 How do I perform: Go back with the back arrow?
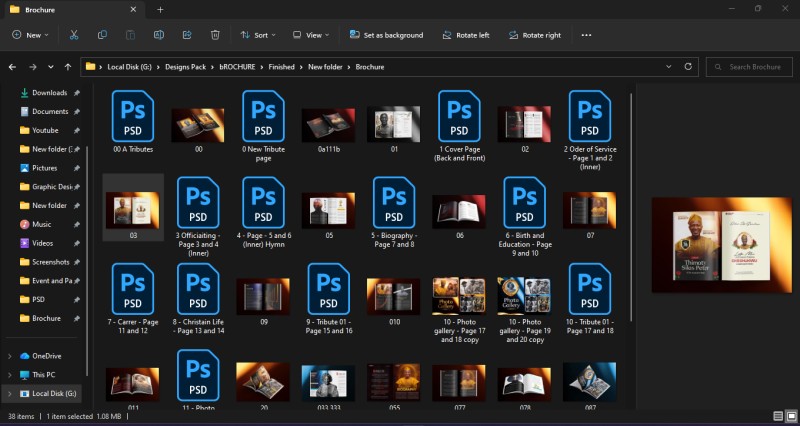pyautogui.click(x=12, y=67)
